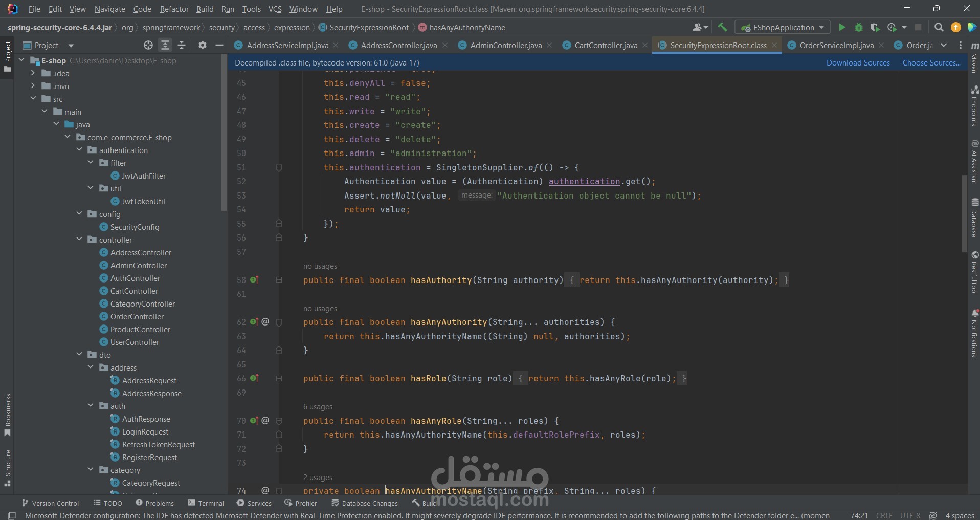Open Project panel gear options
980x520 pixels.
pyautogui.click(x=203, y=46)
